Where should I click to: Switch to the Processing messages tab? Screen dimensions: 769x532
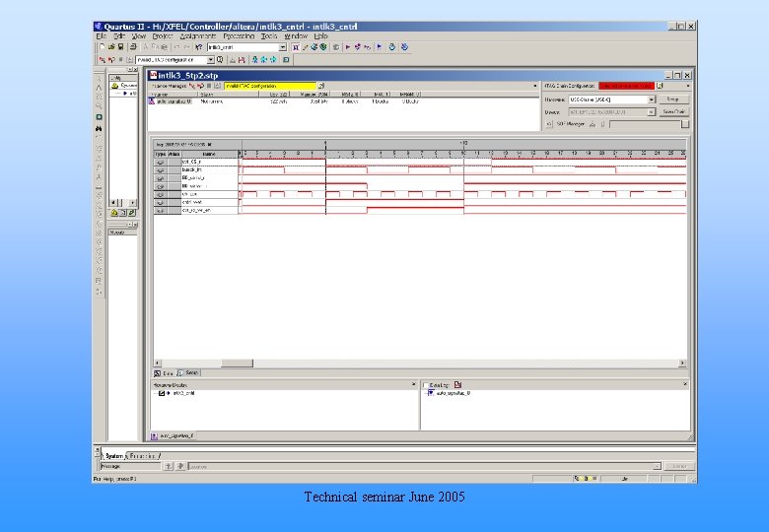click(x=143, y=456)
